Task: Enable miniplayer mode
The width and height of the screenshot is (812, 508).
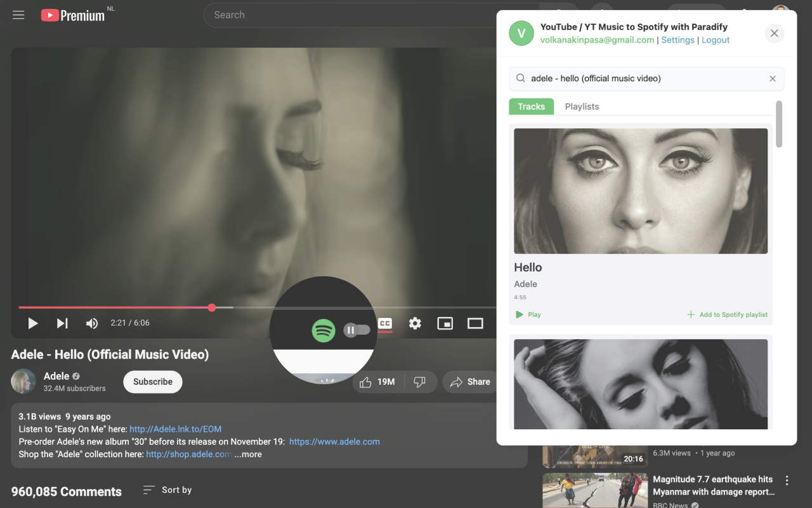Action: [445, 324]
